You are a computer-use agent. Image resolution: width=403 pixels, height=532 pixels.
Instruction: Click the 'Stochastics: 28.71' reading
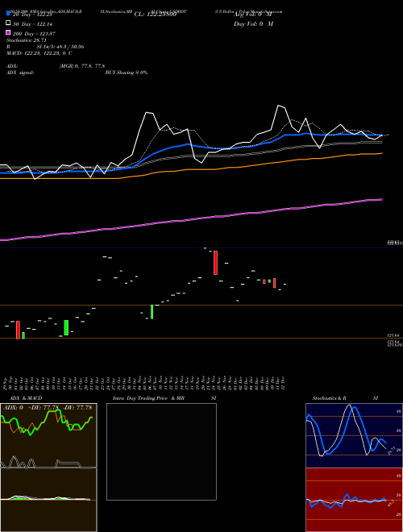click(27, 40)
